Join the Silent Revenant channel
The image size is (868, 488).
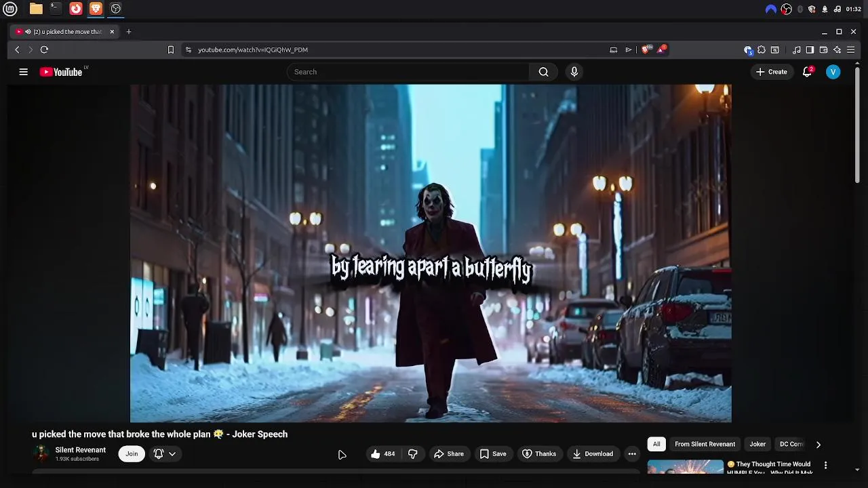(132, 454)
